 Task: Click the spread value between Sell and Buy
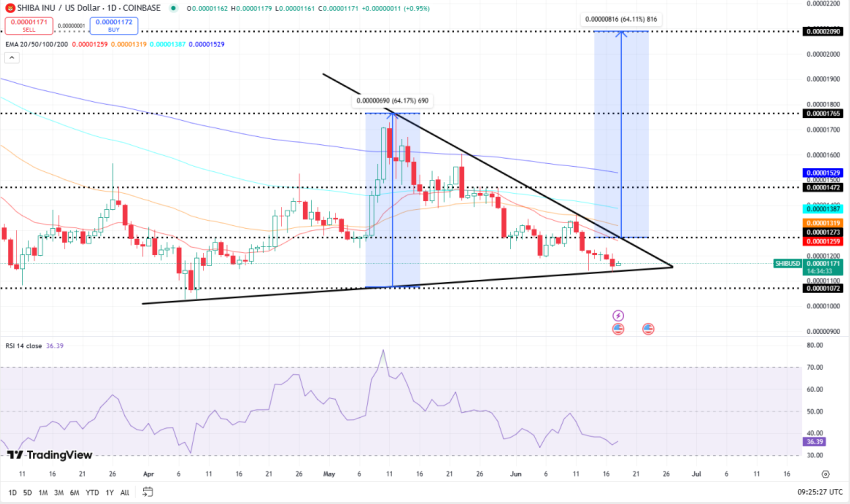(x=72, y=26)
